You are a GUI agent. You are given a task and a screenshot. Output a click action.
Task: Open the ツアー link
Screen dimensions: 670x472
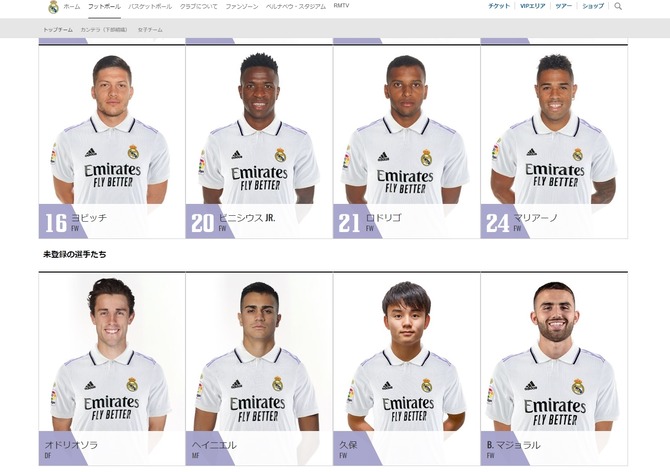[x=564, y=6]
